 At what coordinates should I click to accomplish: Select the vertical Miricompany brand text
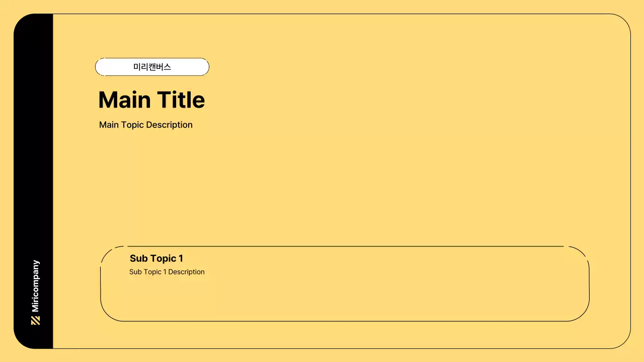[35, 286]
